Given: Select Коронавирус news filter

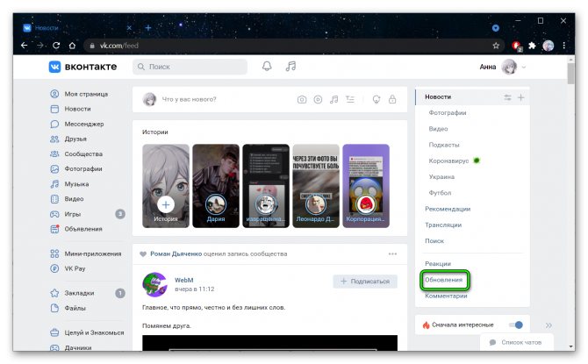Looking at the screenshot, I should pos(448,161).
